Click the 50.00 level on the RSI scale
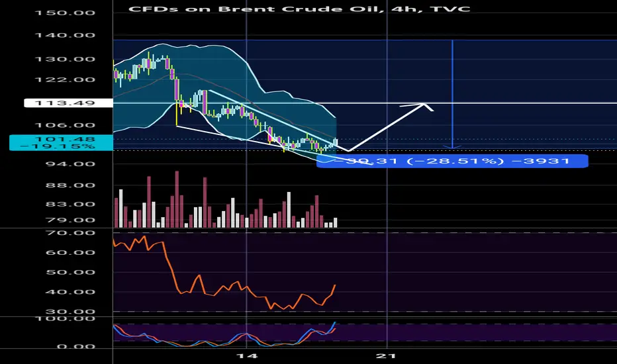Image resolution: width=617 pixels, height=364 pixels. pos(70,272)
